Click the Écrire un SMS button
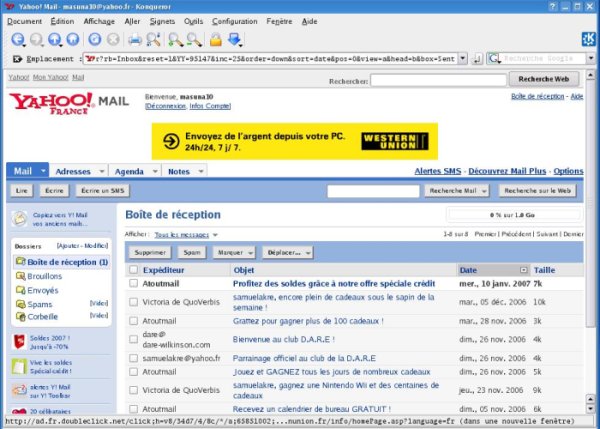 103,191
